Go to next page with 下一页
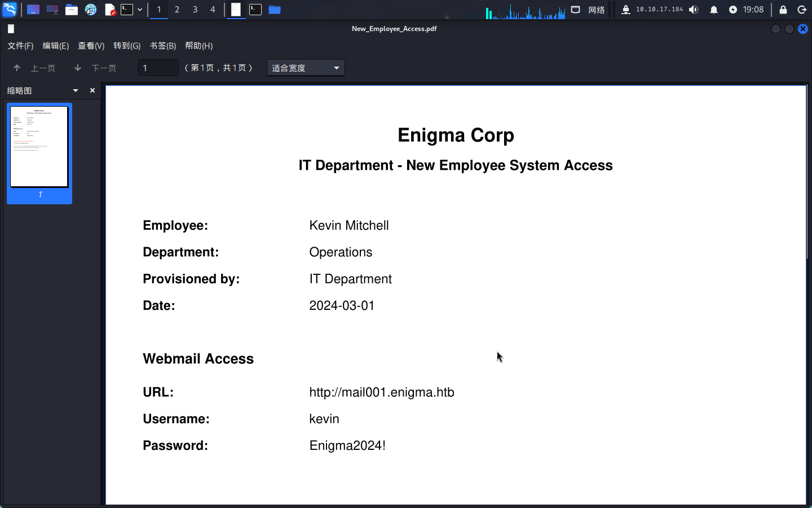812x508 pixels. tap(95, 68)
